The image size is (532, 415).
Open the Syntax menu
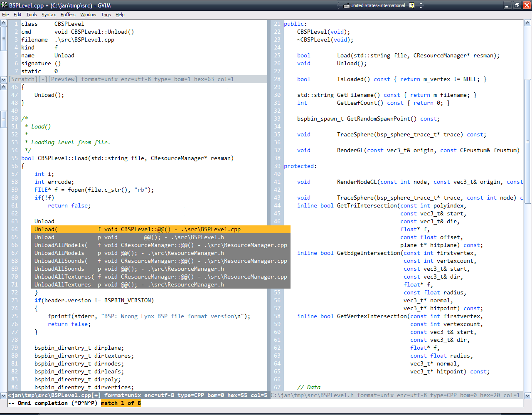49,15
